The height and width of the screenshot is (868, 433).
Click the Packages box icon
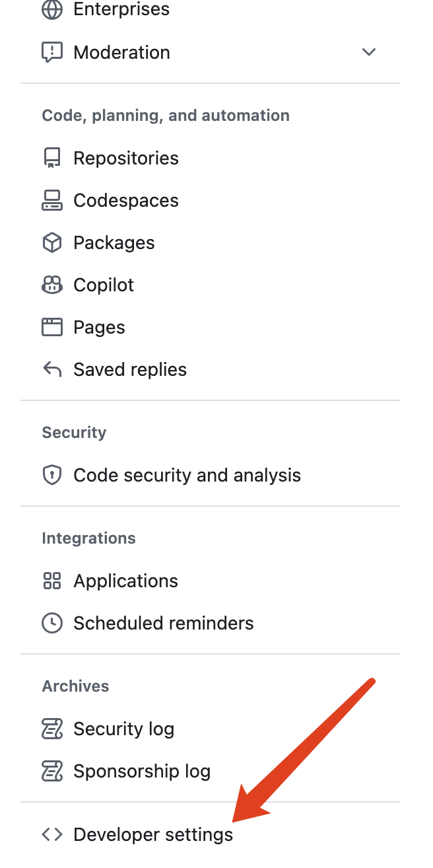52,242
